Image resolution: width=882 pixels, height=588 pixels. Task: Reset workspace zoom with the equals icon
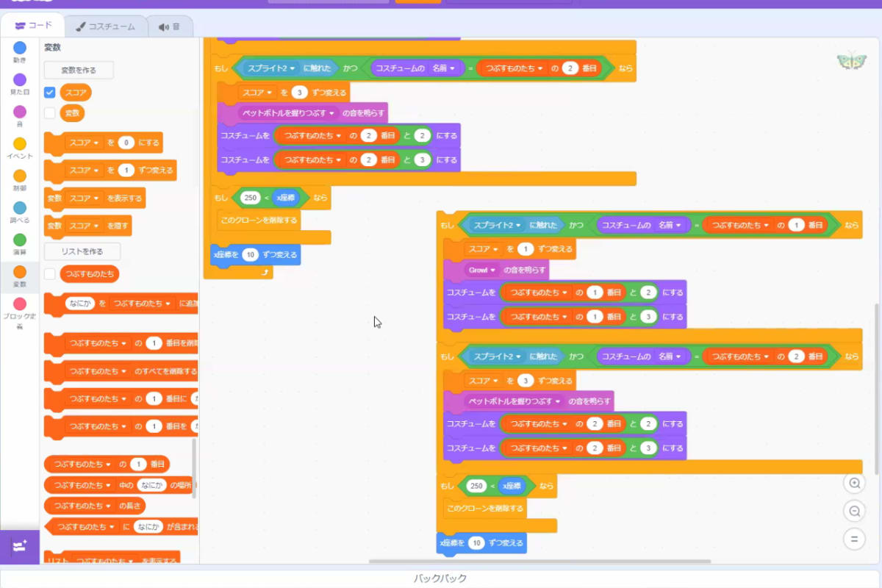point(854,539)
